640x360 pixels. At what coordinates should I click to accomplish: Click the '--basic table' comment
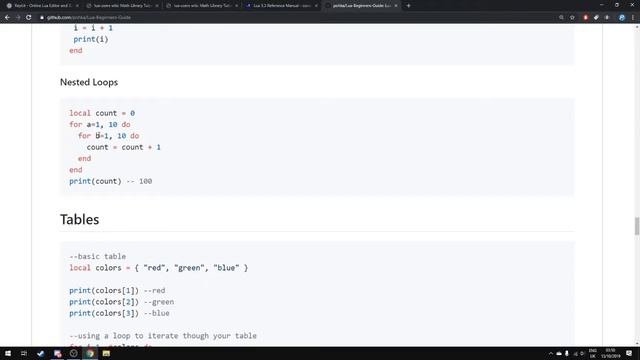(x=98, y=256)
